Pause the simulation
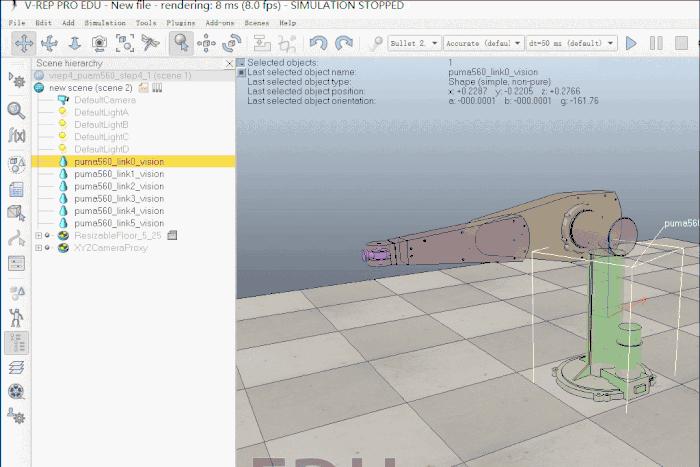The image size is (700, 467). [656, 43]
